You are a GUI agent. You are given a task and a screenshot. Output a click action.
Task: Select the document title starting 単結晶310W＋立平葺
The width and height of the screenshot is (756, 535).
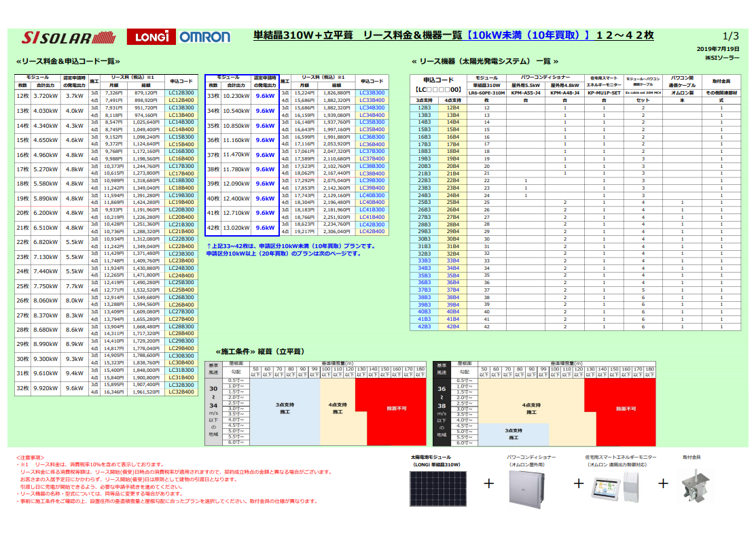pos(453,35)
